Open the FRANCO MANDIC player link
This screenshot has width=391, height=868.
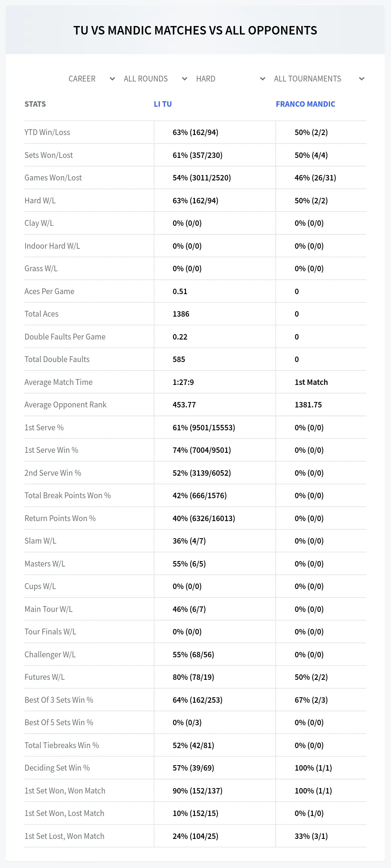pos(306,104)
